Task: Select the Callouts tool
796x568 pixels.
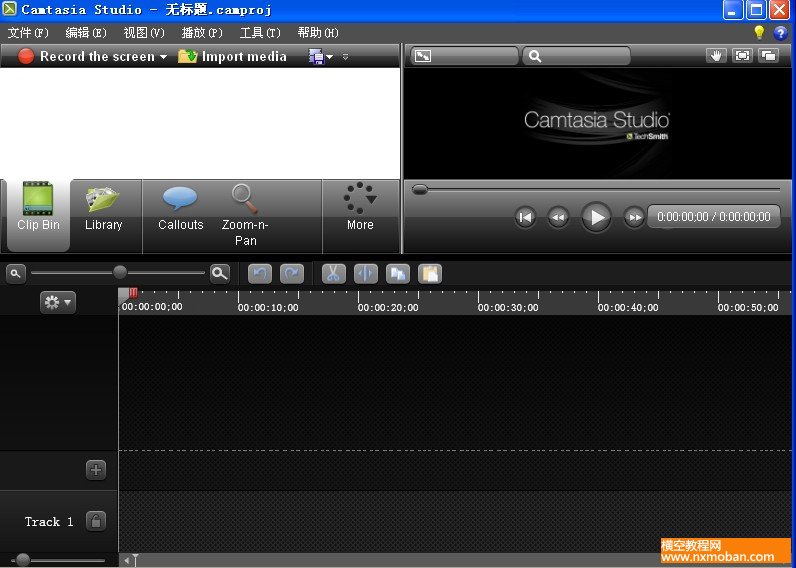Action: coord(180,208)
